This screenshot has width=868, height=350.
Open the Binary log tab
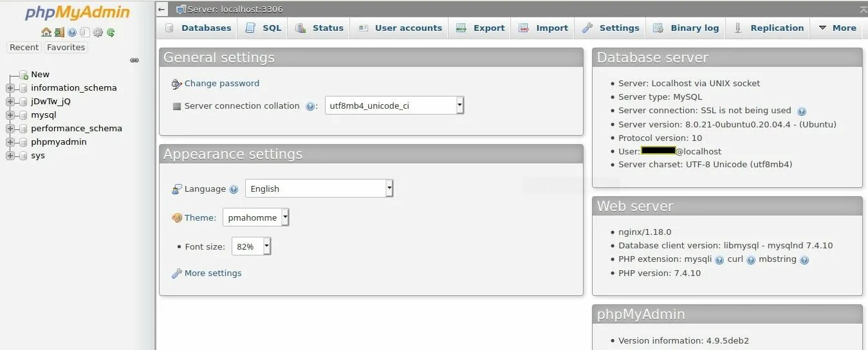686,28
